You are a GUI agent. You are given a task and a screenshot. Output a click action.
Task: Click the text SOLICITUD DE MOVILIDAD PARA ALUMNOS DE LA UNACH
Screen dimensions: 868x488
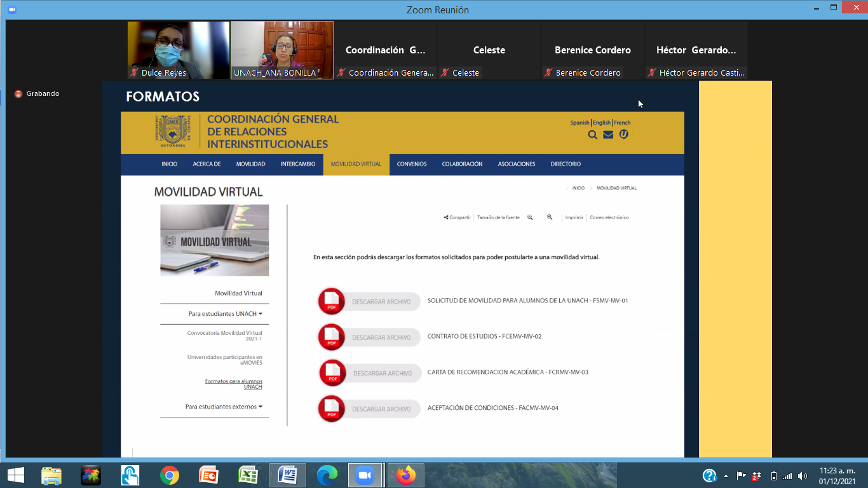[x=507, y=301]
